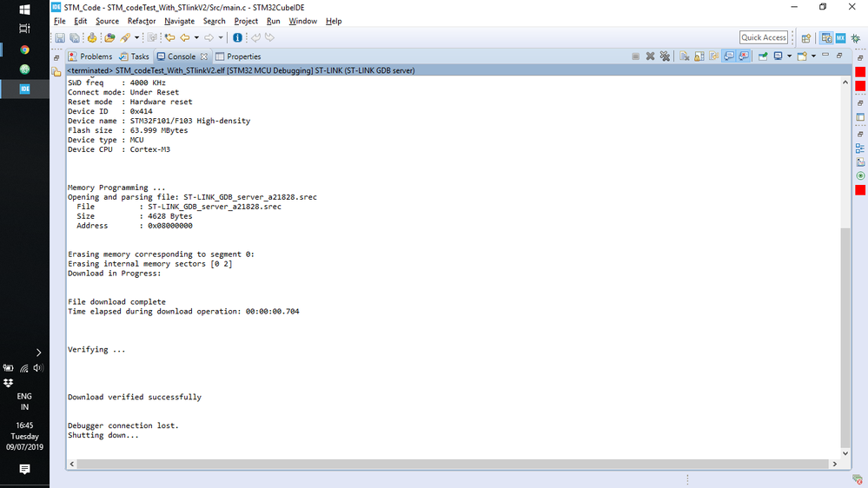Click the Outline view icon on right trim
The width and height of the screenshot is (868, 488).
coord(860,148)
